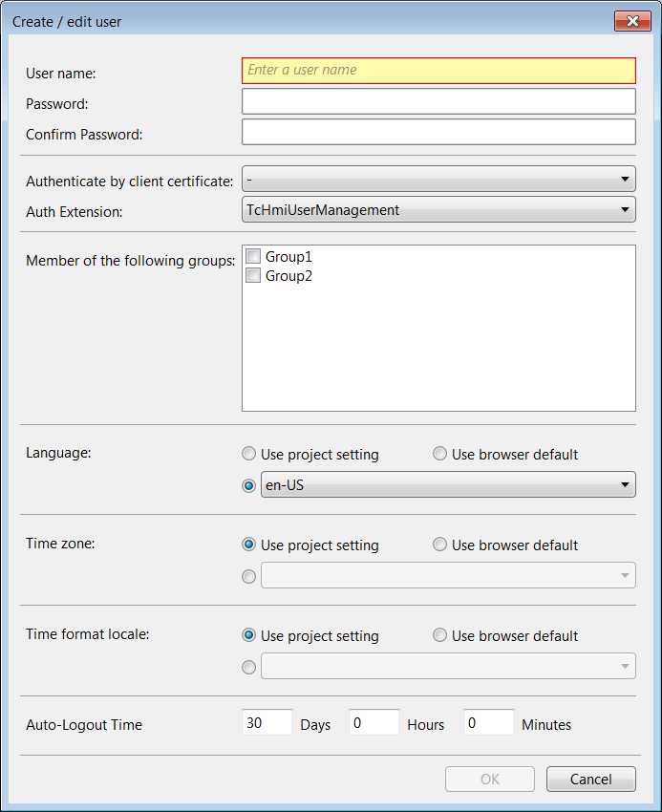Choose the custom Language en-US radio button
Screen dimensions: 662x812
(x=248, y=485)
